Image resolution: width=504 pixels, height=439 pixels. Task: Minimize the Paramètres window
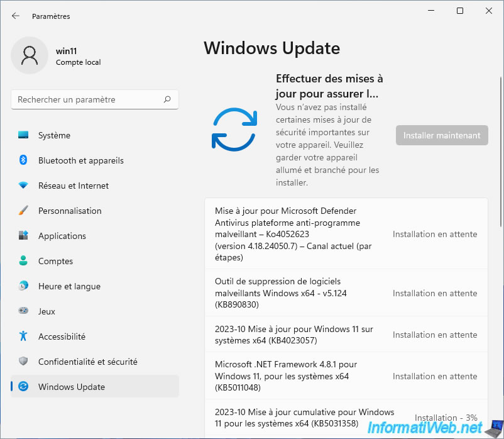(x=431, y=11)
